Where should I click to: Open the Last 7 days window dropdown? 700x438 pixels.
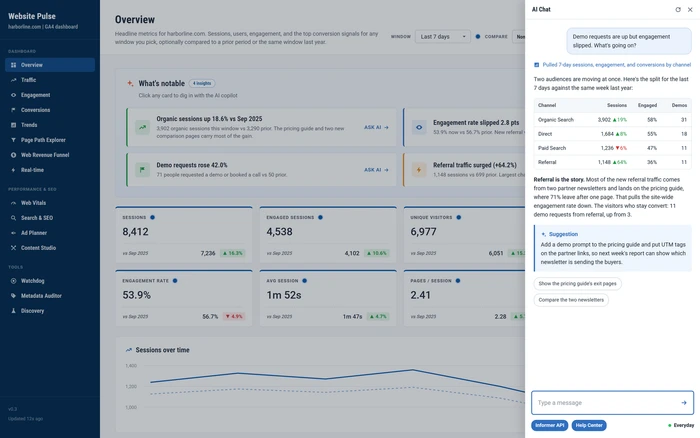tap(443, 37)
